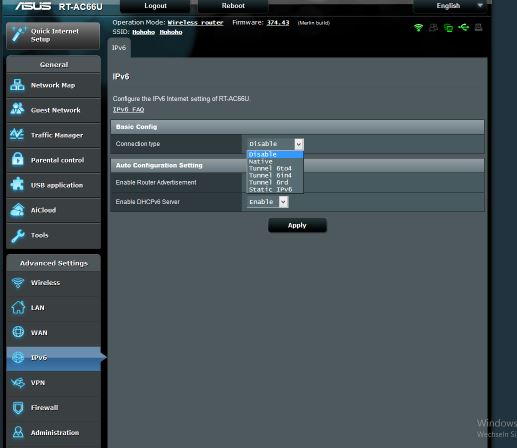Click the VPN icon in sidebar
517x448 pixels.
pyautogui.click(x=18, y=383)
